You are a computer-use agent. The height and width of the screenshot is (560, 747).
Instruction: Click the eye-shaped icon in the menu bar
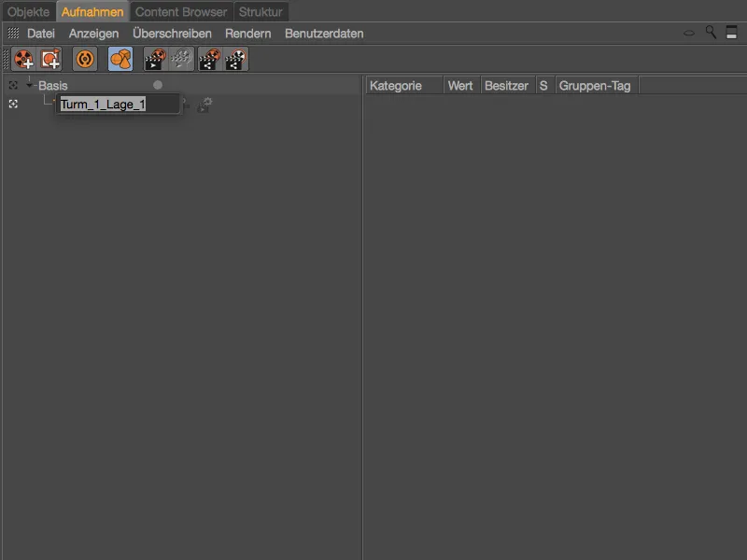pos(689,33)
